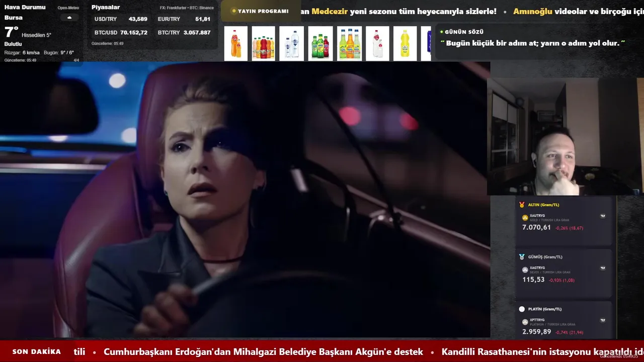Click the Rüzgar 6 km/sa value
Screen dimensions: 644x362
coord(22,53)
